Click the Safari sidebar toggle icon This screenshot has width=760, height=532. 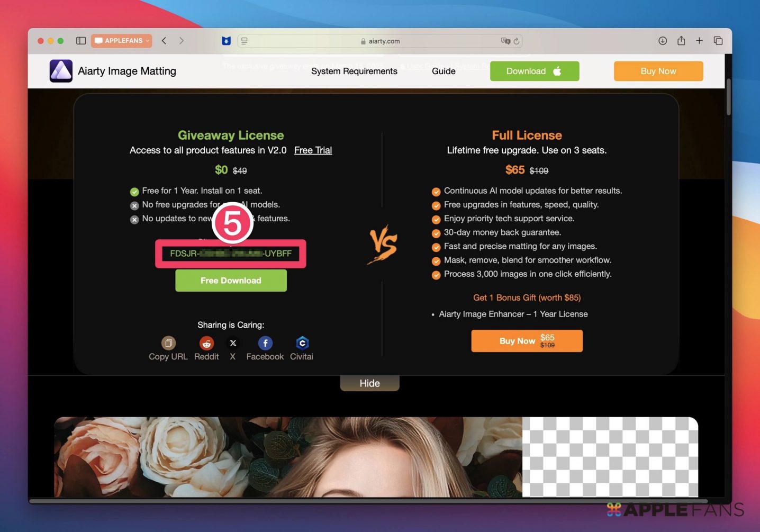tap(81, 41)
